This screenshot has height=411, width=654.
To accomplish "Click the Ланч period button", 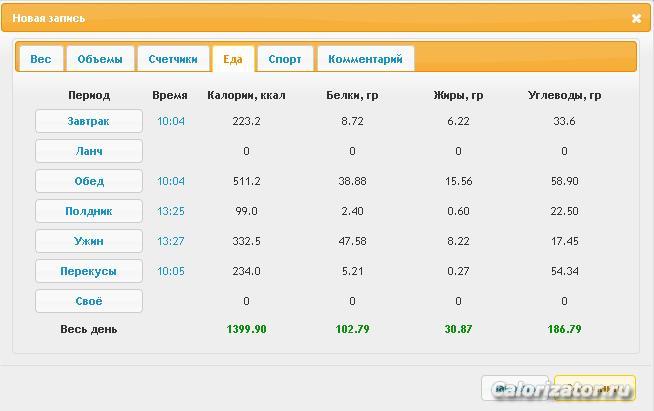I will (x=89, y=151).
